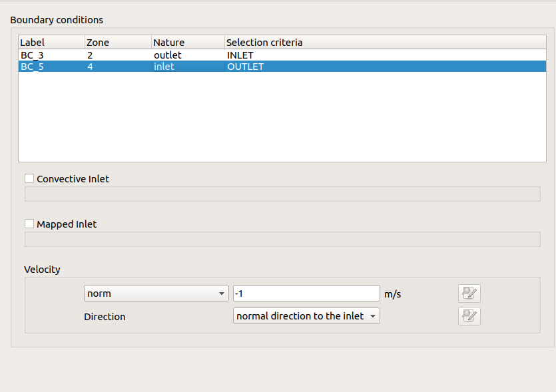Click the OUTLET selection criteria cell
Viewport: 556px width, 392px height.
(x=245, y=67)
